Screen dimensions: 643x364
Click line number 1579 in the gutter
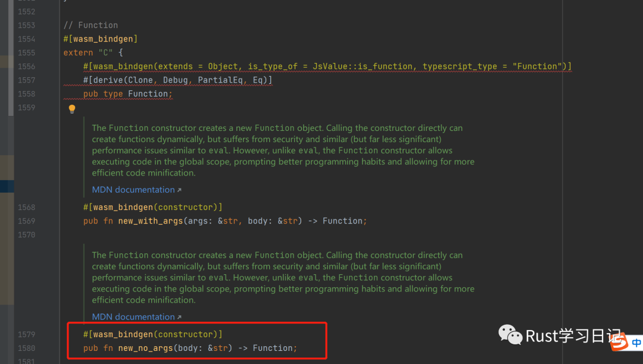[26, 334]
